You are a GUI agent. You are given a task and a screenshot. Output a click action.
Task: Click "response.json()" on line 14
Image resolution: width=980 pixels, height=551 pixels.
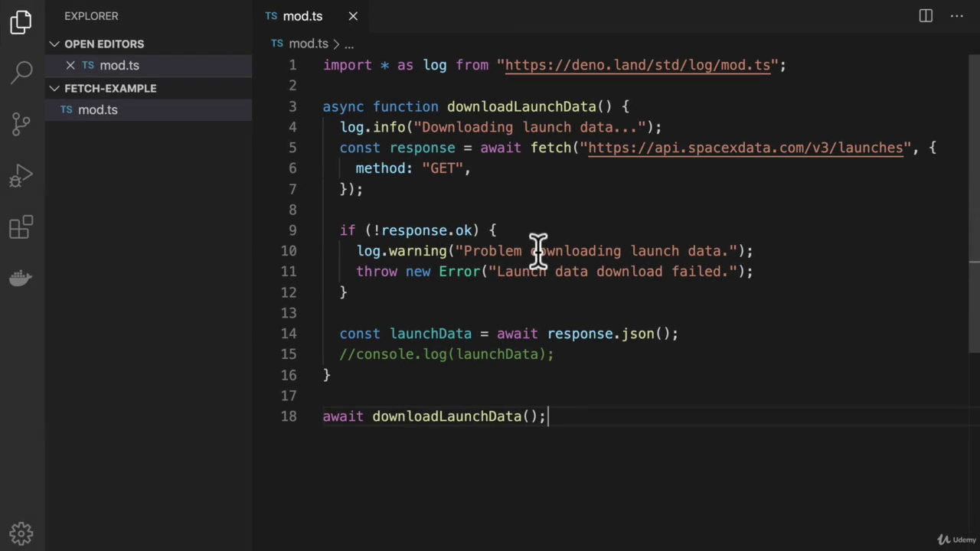609,334
